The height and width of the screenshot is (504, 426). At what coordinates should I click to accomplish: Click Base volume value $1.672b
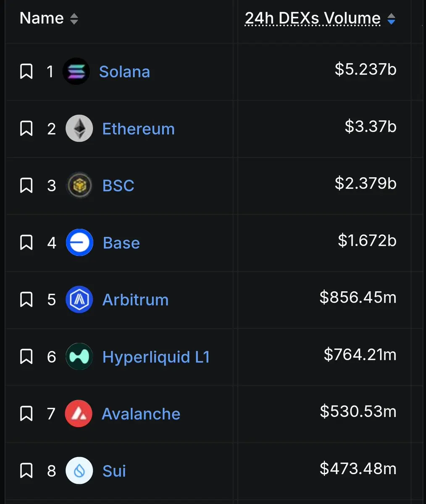point(367,240)
